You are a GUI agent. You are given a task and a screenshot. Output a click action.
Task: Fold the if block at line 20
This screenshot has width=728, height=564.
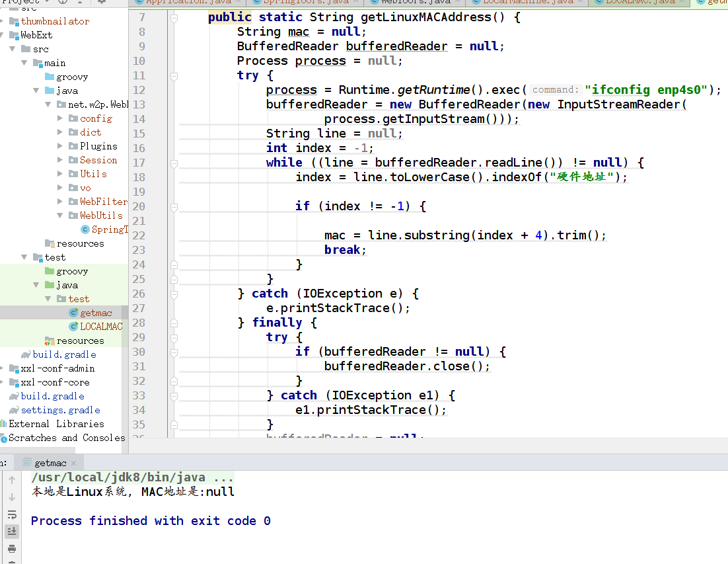(174, 207)
